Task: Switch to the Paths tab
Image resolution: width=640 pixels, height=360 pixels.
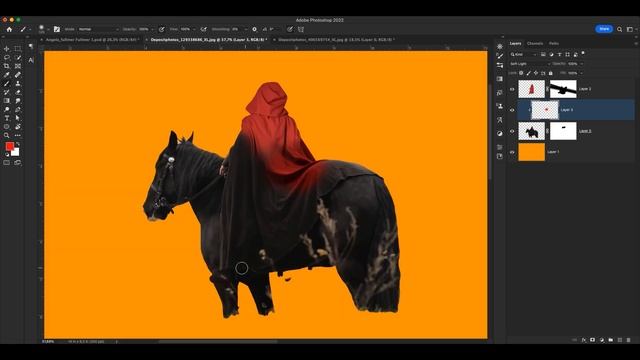Action: click(x=553, y=43)
